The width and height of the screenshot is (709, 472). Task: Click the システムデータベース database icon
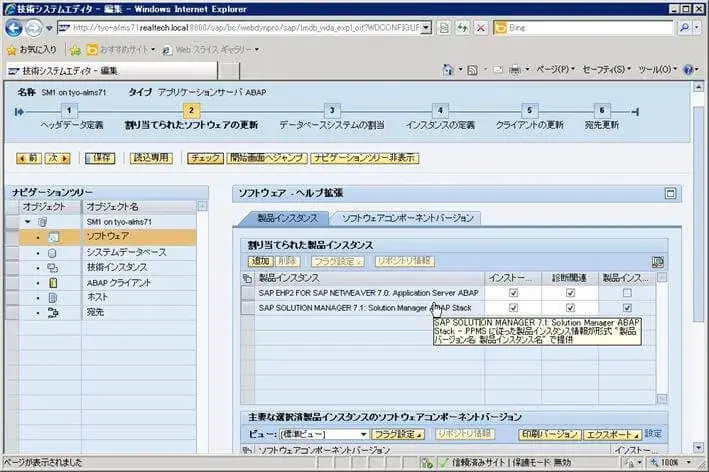(x=52, y=253)
